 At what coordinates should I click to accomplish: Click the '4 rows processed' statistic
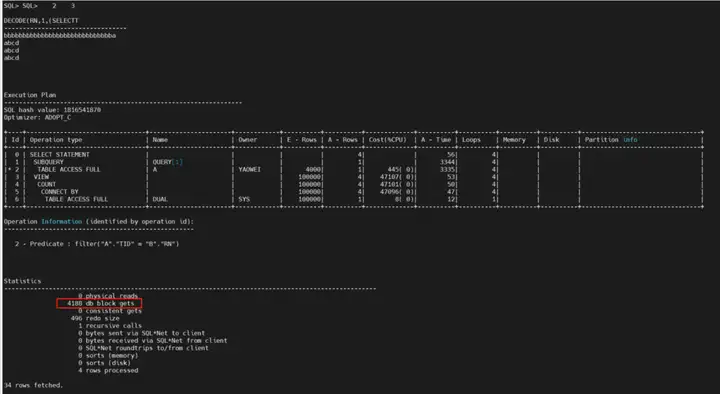click(x=108, y=370)
